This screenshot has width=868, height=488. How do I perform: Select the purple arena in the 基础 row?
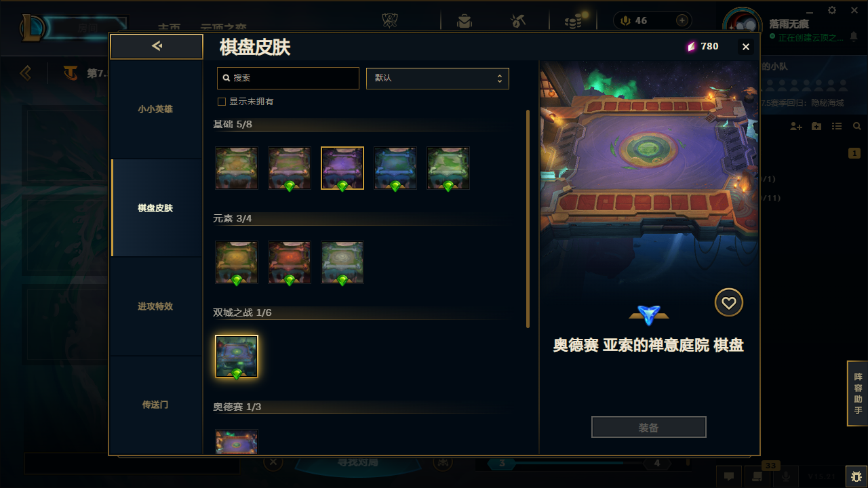coord(342,168)
